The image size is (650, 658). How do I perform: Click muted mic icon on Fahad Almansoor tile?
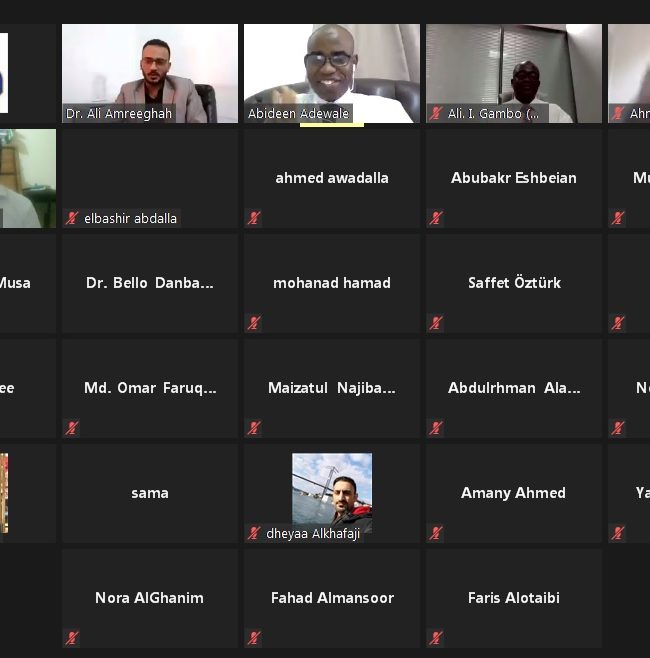point(254,638)
